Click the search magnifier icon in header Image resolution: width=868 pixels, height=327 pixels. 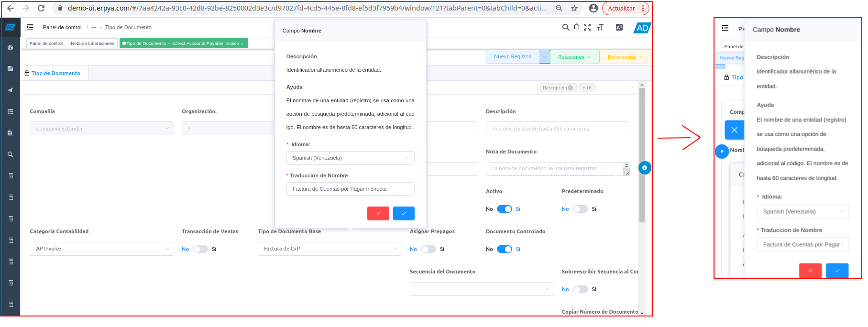pos(565,27)
